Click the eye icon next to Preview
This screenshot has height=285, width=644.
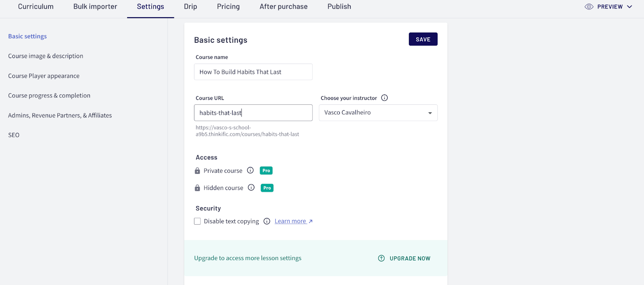click(589, 7)
